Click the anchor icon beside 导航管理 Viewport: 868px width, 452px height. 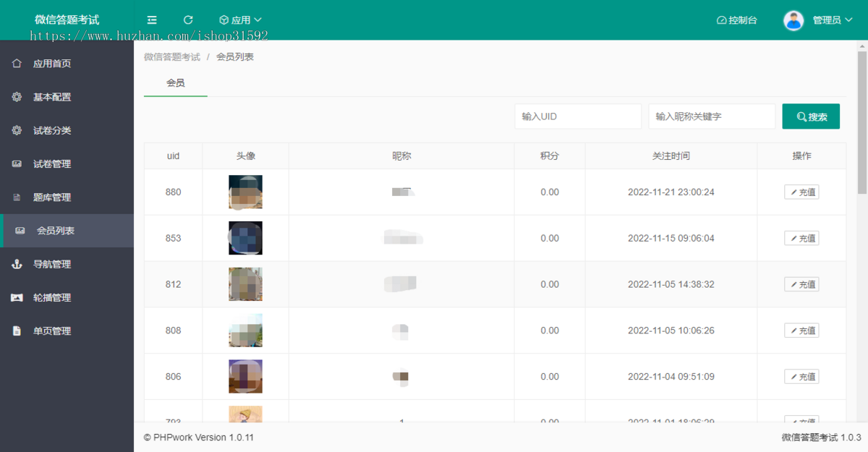17,264
